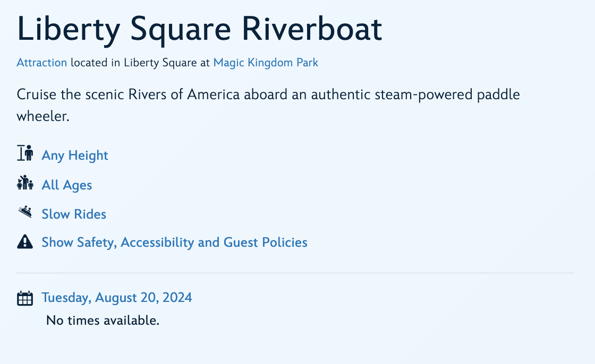Screen dimensions: 595x364
Task: Click the calendar icon beside the date
Action: 25,298
